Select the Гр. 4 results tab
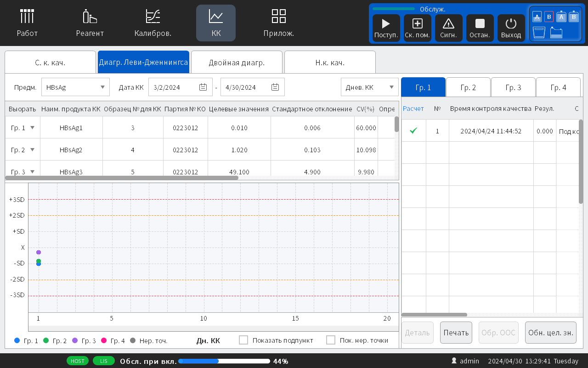588x368 pixels. pos(558,87)
